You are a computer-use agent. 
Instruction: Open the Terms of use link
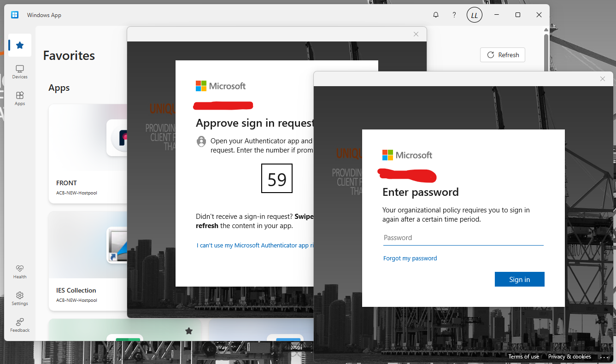coord(523,357)
